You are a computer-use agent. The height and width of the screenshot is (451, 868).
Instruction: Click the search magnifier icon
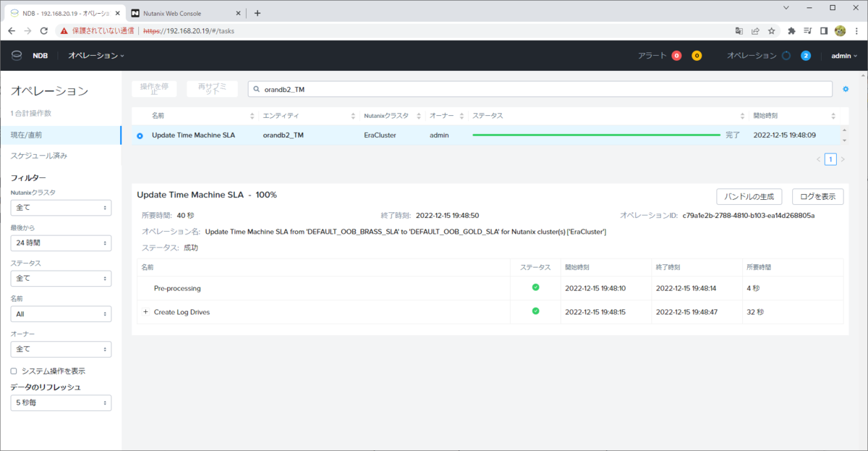tap(257, 89)
